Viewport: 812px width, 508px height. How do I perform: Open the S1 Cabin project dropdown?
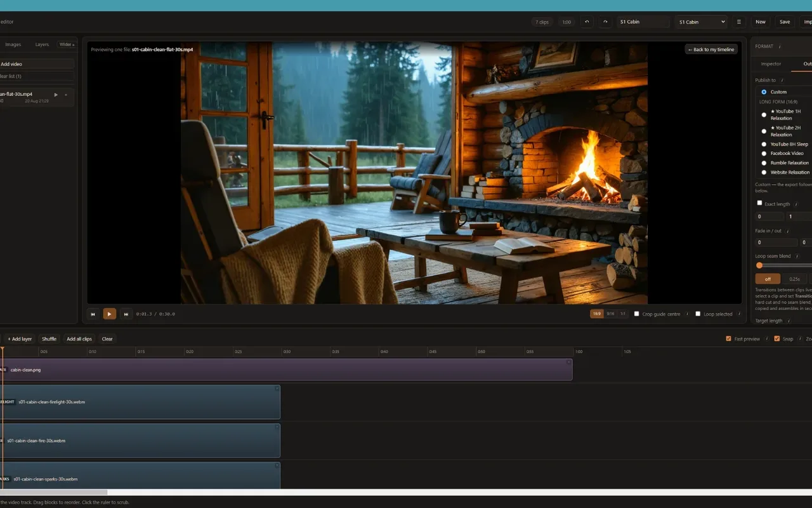(x=701, y=22)
